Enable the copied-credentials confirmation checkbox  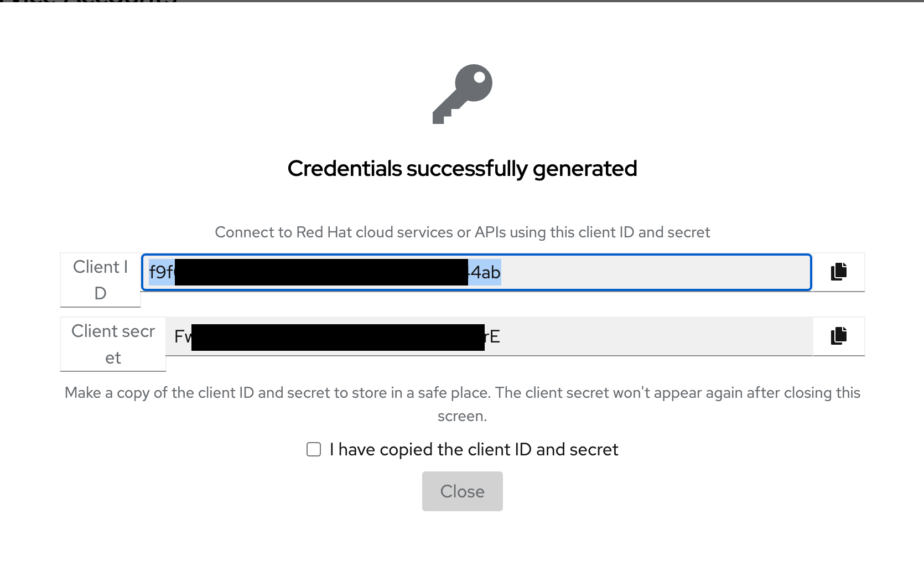[x=313, y=449]
